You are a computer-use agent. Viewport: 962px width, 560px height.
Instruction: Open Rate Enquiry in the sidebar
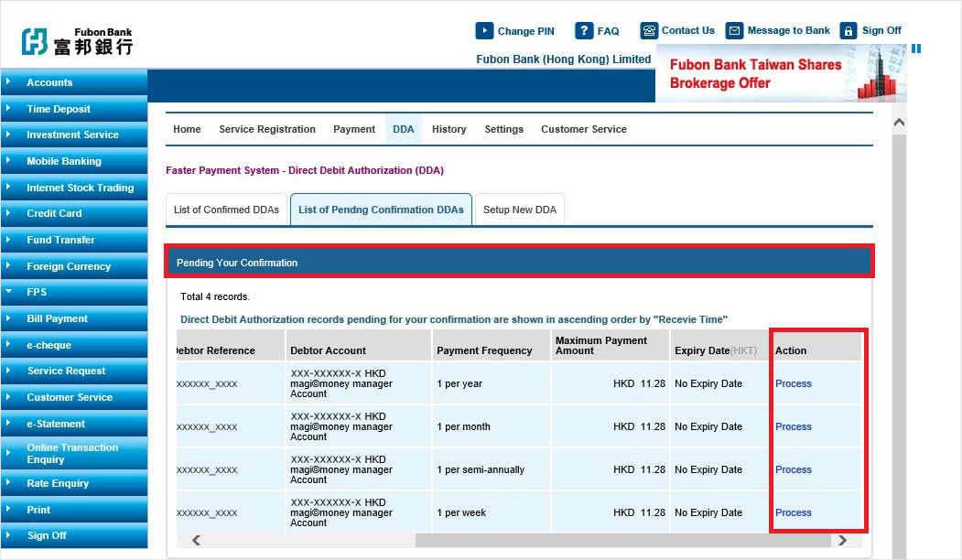coord(73,483)
